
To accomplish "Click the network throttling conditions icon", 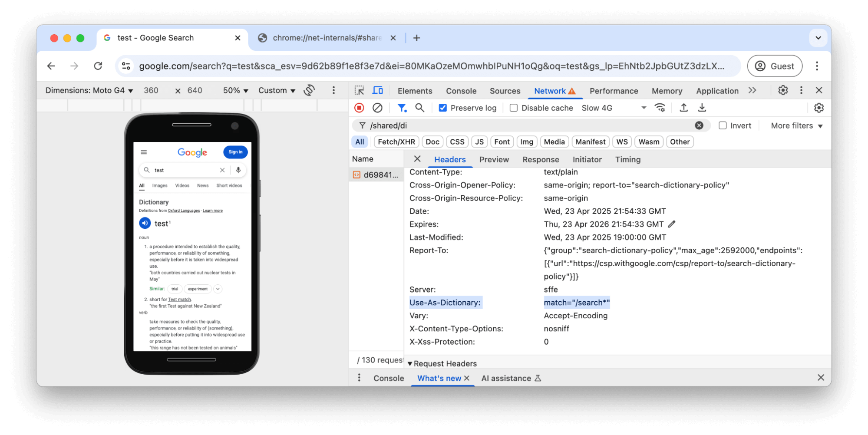I will [660, 108].
